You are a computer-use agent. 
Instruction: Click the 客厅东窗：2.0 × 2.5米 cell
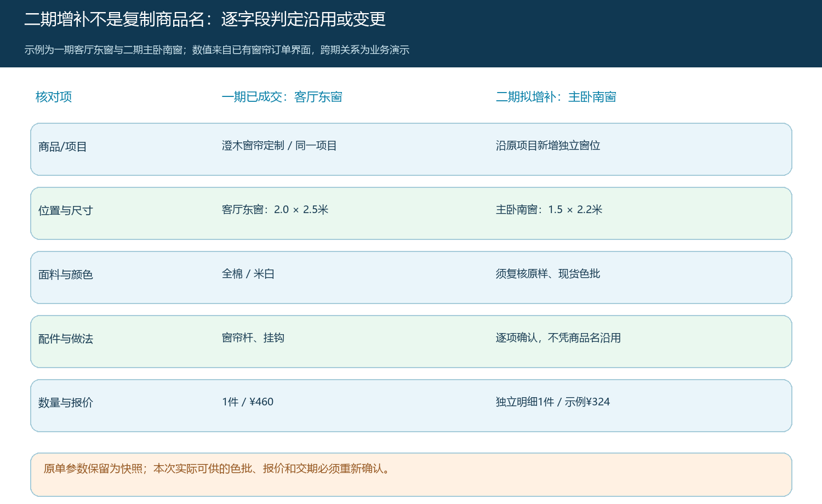click(275, 210)
